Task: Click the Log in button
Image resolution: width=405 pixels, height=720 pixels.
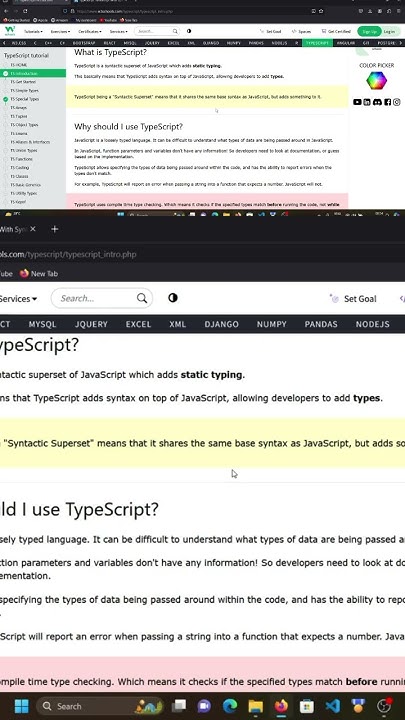Action: point(389,31)
